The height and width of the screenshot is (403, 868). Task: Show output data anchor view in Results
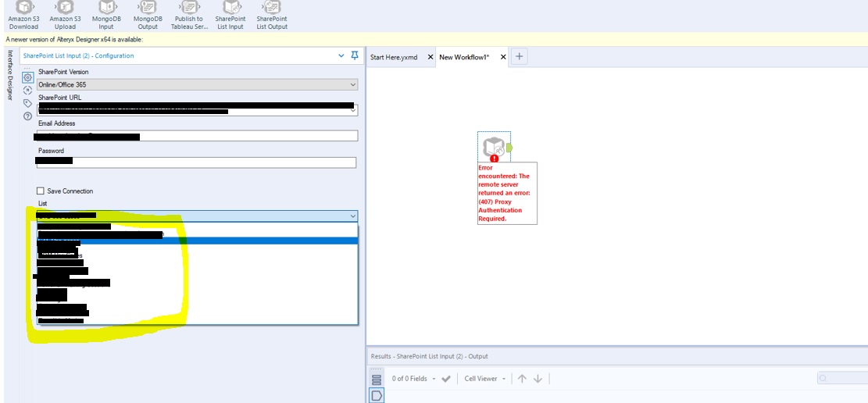click(377, 395)
